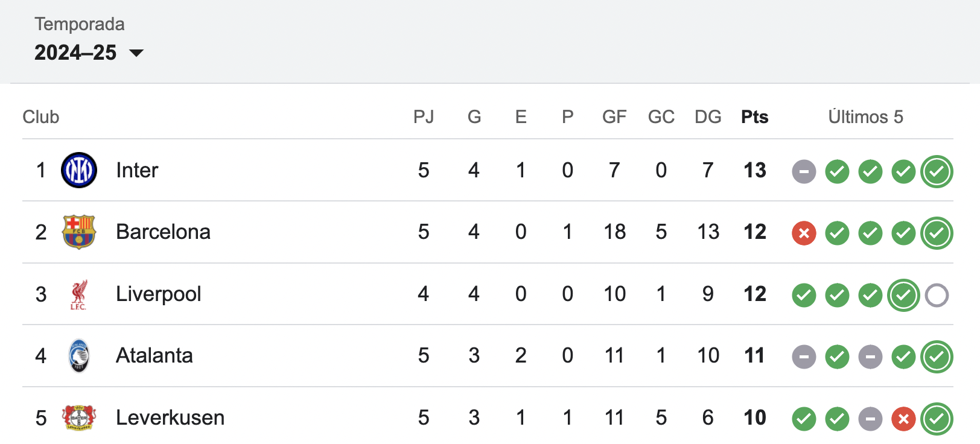
Task: Click the DG column header
Action: 708,116
